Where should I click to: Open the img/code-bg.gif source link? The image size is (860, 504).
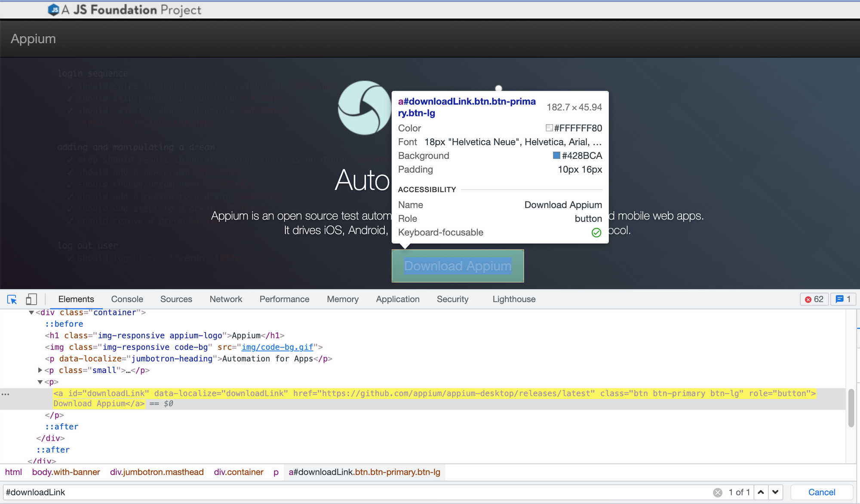coord(277,347)
